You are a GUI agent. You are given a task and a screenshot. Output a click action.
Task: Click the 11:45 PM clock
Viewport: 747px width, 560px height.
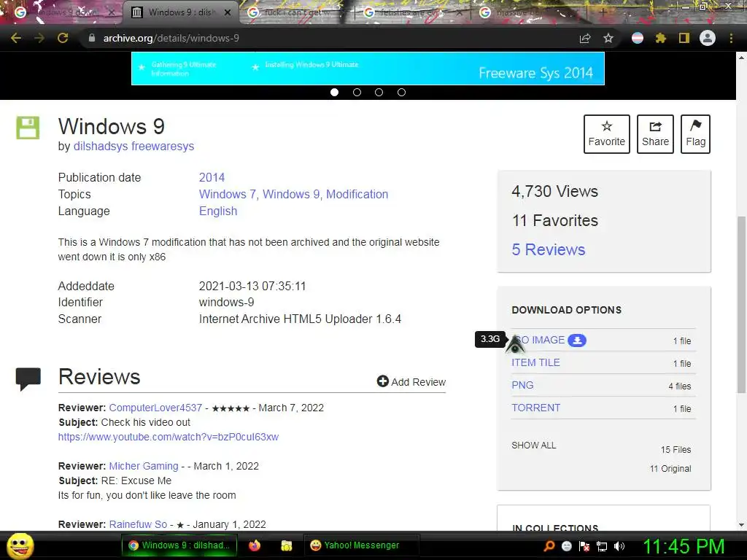point(684,547)
